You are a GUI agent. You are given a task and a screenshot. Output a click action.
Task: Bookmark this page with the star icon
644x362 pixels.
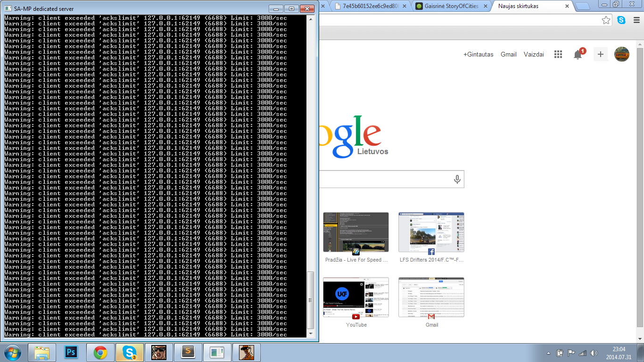606,20
